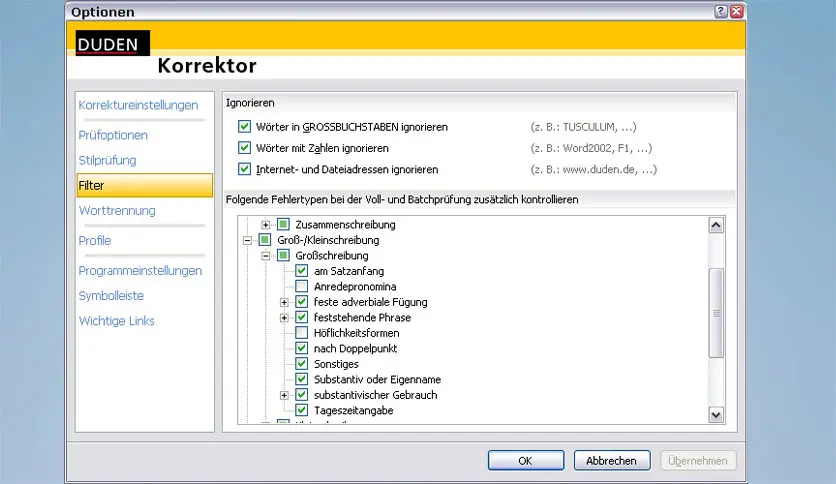Screen dimensions: 836x484
Task: Select 'Substantiv oder Eigenname' tree label
Action: click(x=377, y=379)
